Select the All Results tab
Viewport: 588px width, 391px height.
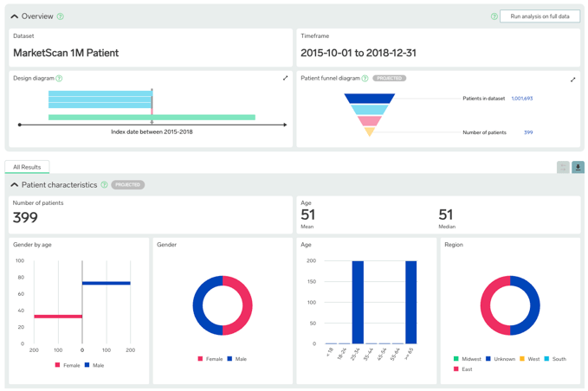[x=27, y=167]
